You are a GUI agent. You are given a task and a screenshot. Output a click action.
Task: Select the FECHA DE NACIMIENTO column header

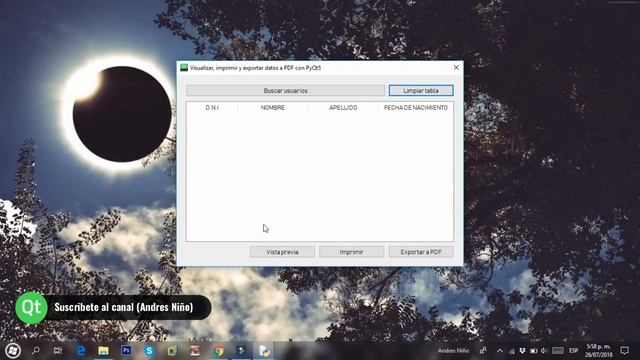coord(416,107)
